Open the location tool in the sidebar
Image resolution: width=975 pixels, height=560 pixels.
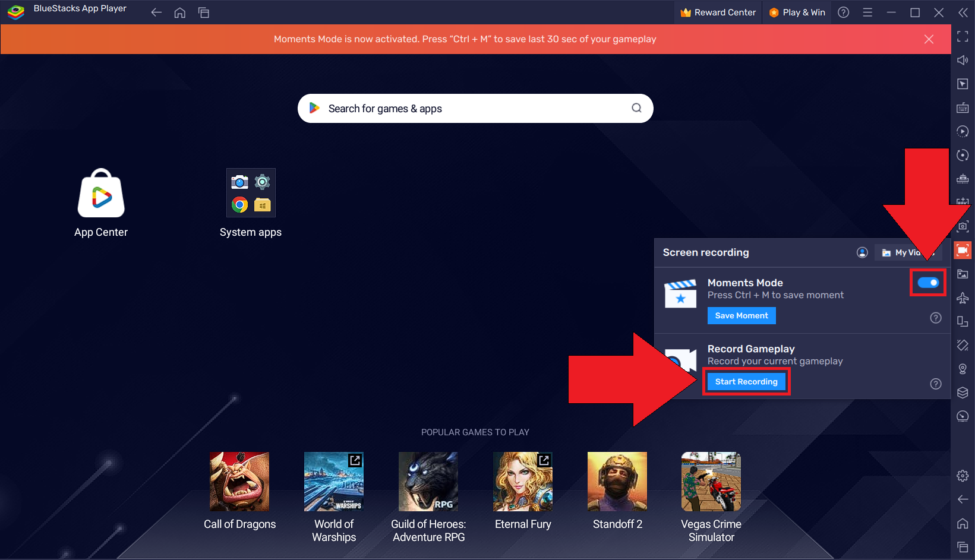(x=963, y=368)
